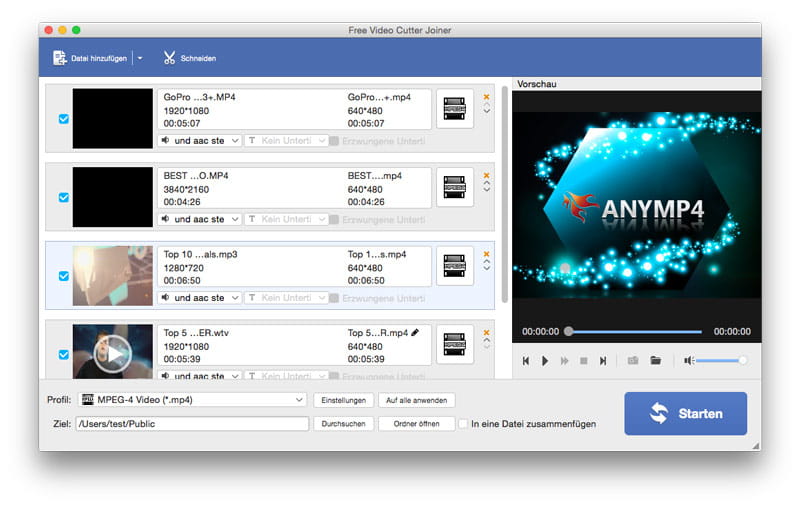Screen dimensions: 800x506
Task: Skip to next in preview player
Action: (603, 361)
